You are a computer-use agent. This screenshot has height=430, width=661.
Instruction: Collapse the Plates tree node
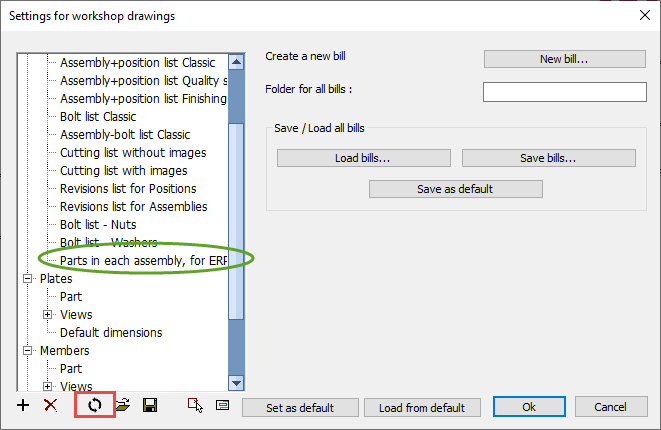pyautogui.click(x=29, y=279)
